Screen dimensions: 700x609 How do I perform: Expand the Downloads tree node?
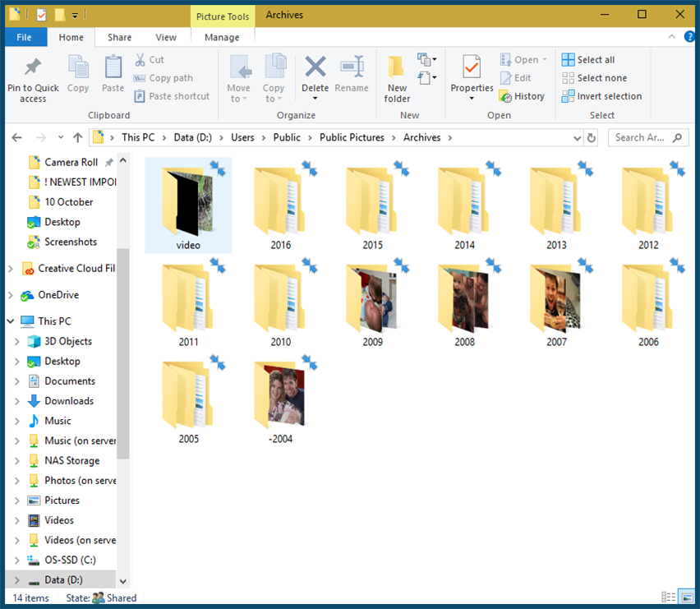pyautogui.click(x=17, y=401)
